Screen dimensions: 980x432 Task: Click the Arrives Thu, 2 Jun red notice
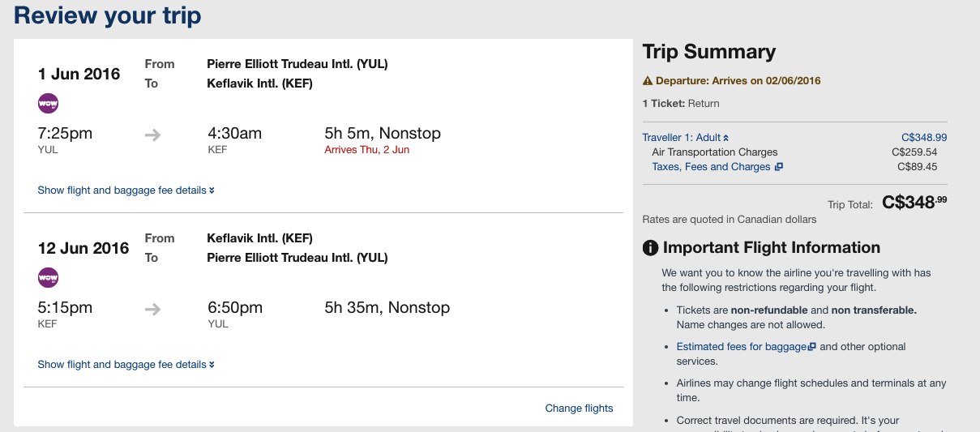coord(367,150)
